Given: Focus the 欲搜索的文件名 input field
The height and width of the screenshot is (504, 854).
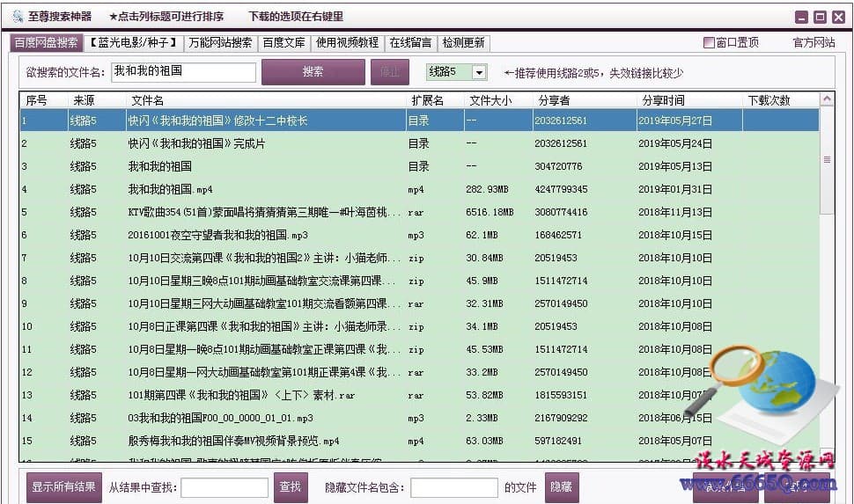Looking at the screenshot, I should (x=183, y=72).
